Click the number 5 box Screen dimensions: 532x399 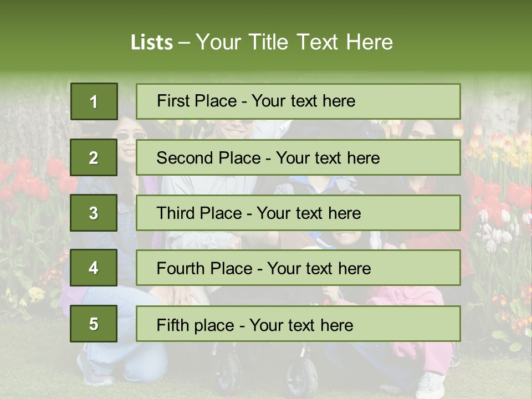[x=94, y=324]
